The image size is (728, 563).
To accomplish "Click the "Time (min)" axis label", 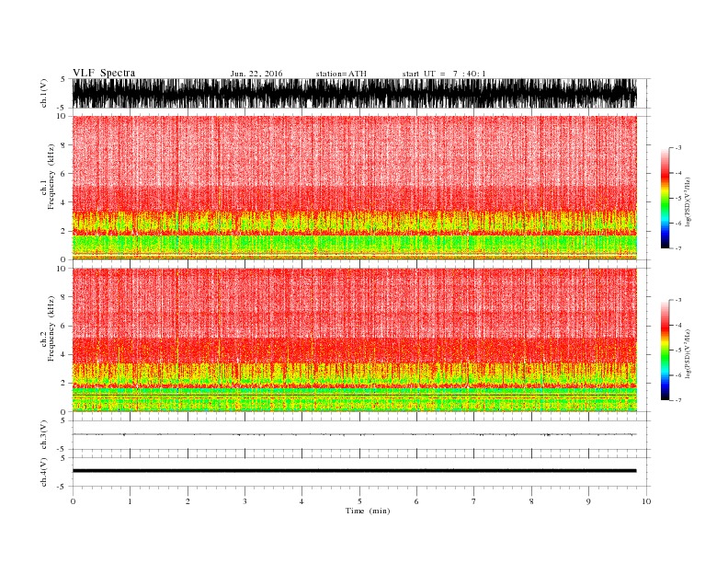I will [368, 511].
